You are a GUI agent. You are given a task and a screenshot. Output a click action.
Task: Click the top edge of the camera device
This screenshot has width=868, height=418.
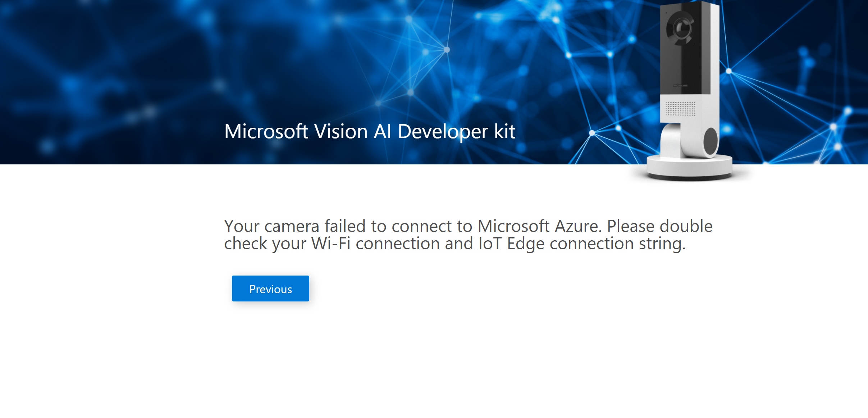coord(690,4)
